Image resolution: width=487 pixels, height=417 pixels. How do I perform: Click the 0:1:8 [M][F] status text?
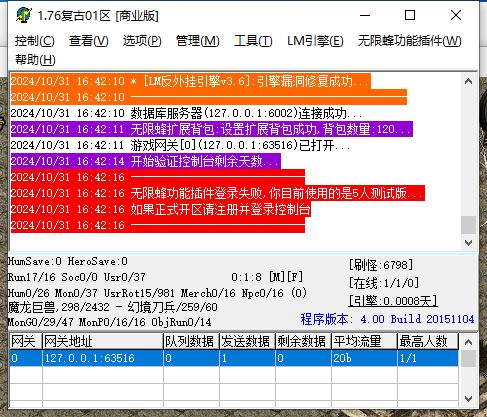point(267,277)
